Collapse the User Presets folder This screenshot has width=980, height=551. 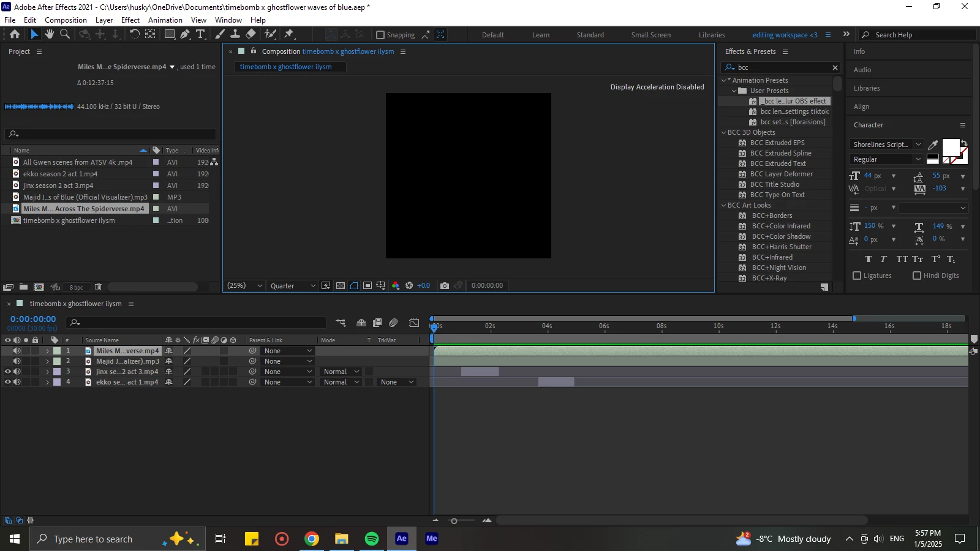click(x=734, y=91)
